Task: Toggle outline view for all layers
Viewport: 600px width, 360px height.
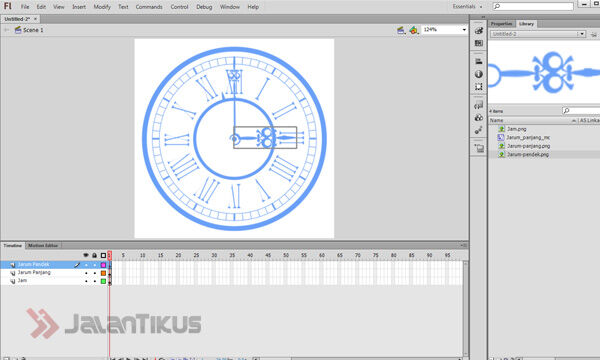Action: click(x=103, y=255)
